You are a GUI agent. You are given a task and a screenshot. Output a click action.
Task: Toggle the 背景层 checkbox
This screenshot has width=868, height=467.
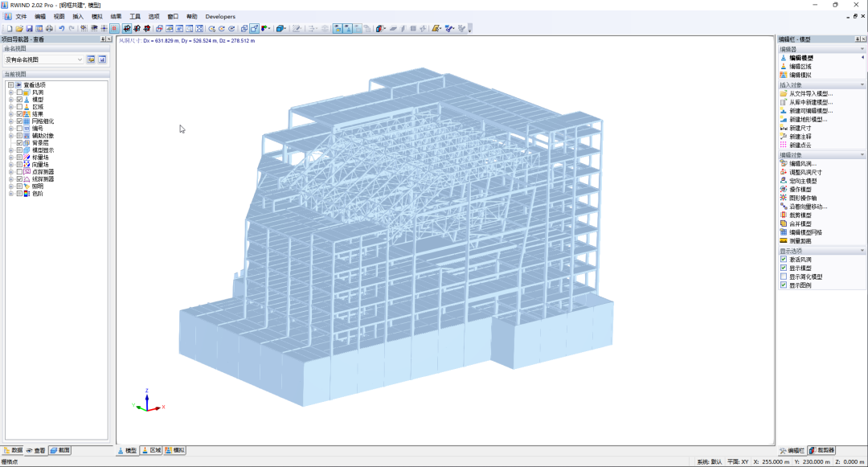pyautogui.click(x=19, y=143)
